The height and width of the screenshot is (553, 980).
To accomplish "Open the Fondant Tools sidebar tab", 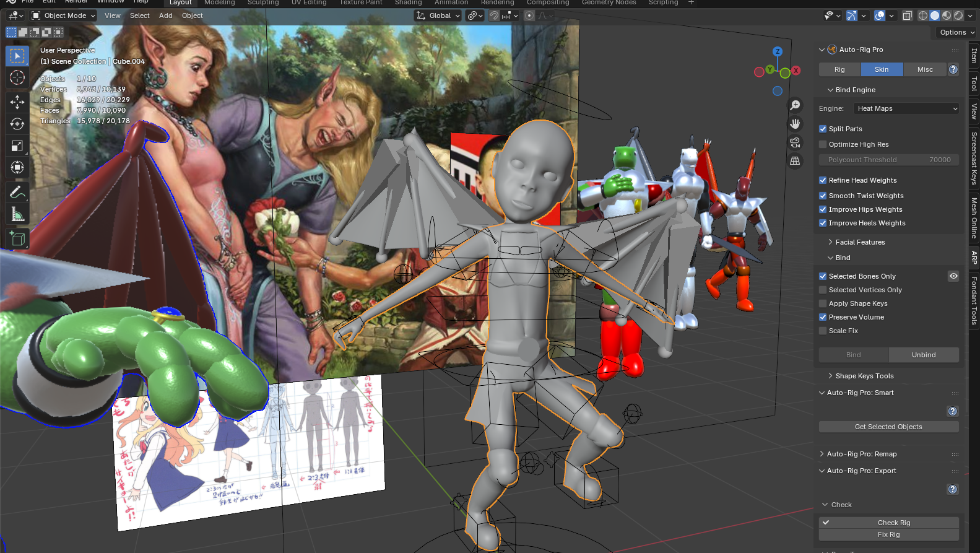I will click(x=974, y=300).
